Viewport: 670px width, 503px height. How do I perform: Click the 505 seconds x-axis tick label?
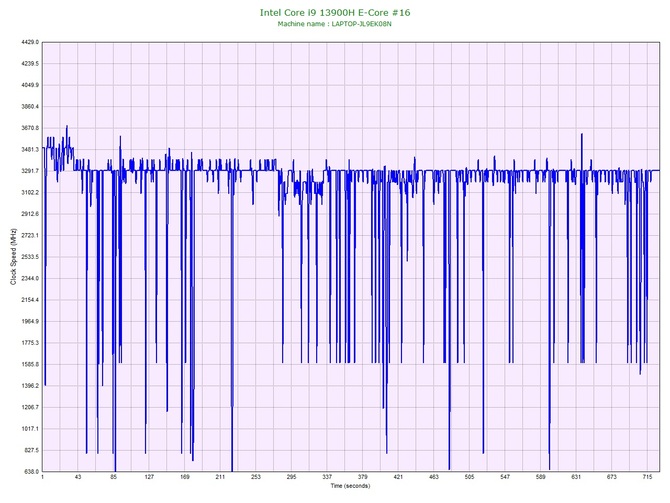469,477
